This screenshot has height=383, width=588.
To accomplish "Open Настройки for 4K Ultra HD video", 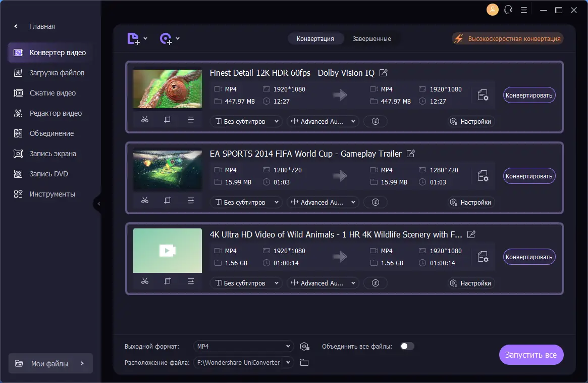I will coord(470,283).
